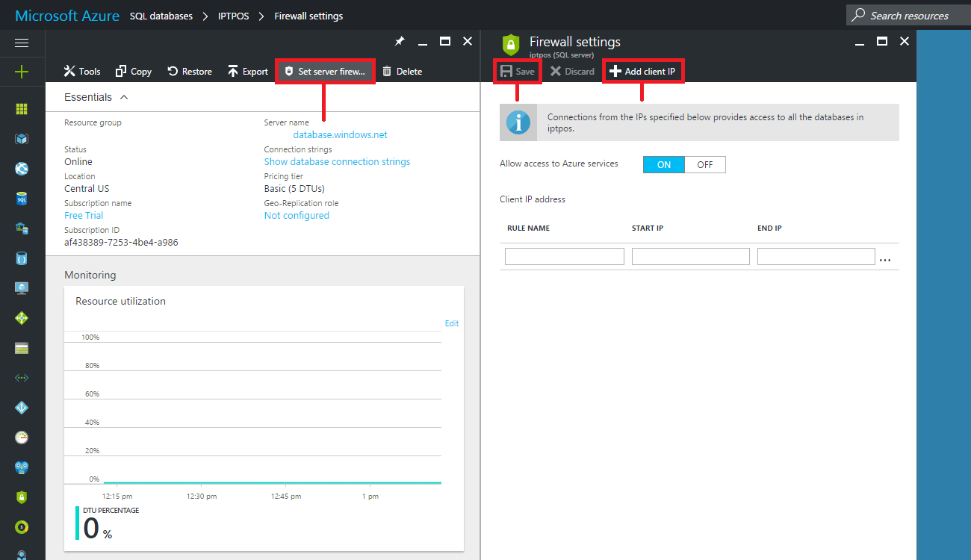Open the Billing green circle icon in sidebar

click(22, 527)
